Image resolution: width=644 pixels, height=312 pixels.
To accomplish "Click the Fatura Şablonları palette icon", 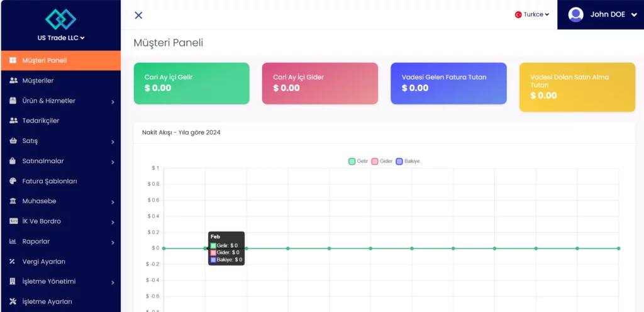I will pyautogui.click(x=13, y=181).
